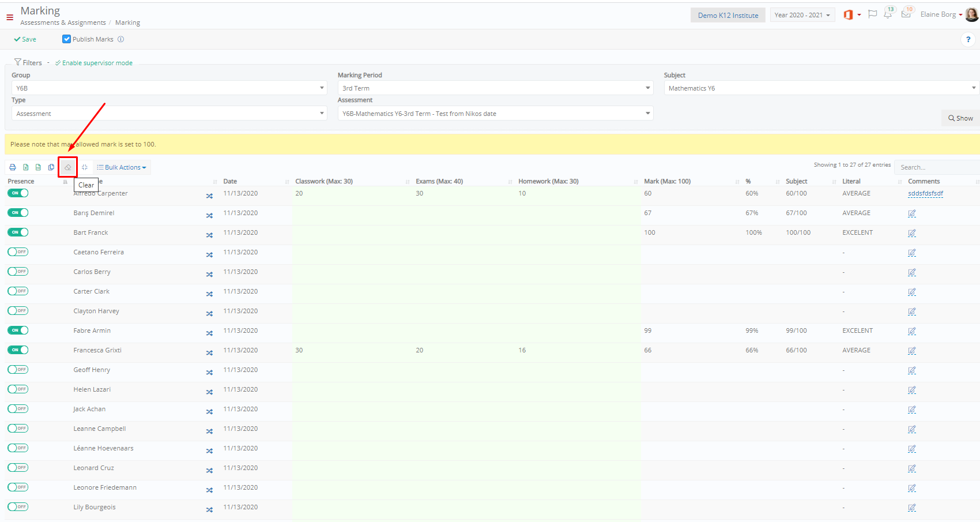The image size is (980, 522).
Task: Sort table by Presence column
Action: (x=37, y=181)
